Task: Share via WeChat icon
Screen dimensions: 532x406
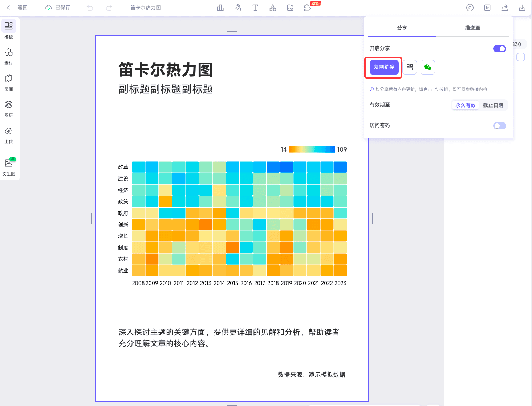Action: pos(428,67)
